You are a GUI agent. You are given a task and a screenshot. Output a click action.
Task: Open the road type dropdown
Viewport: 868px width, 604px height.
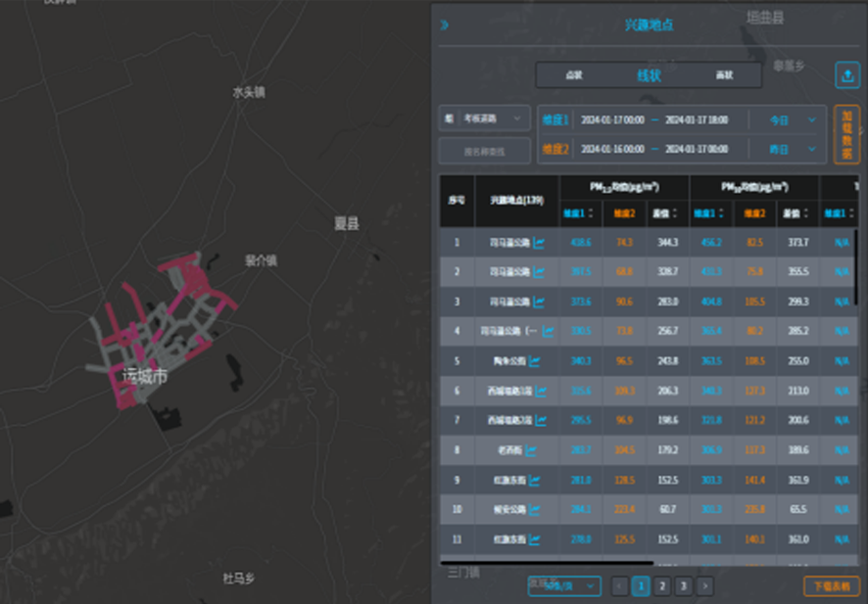click(485, 118)
